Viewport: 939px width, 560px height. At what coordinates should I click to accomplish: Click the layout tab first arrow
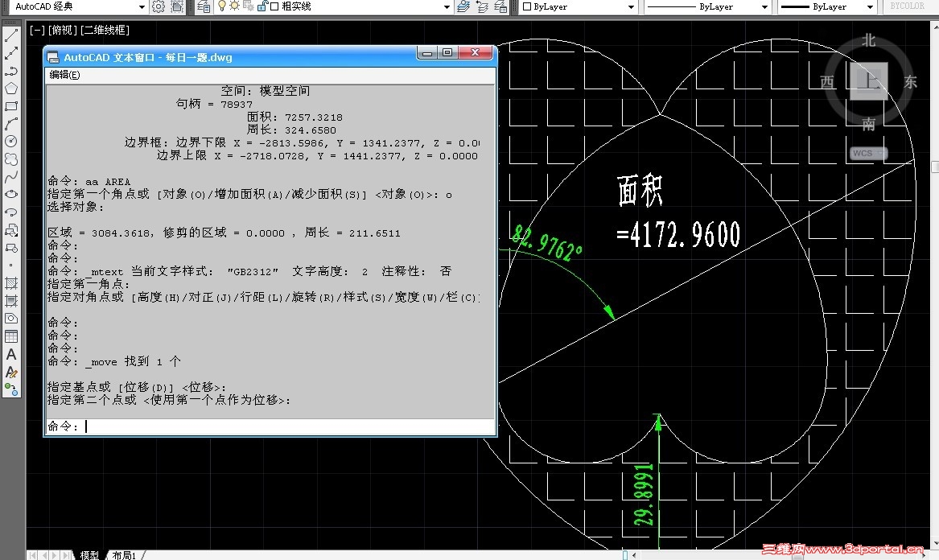(x=32, y=555)
